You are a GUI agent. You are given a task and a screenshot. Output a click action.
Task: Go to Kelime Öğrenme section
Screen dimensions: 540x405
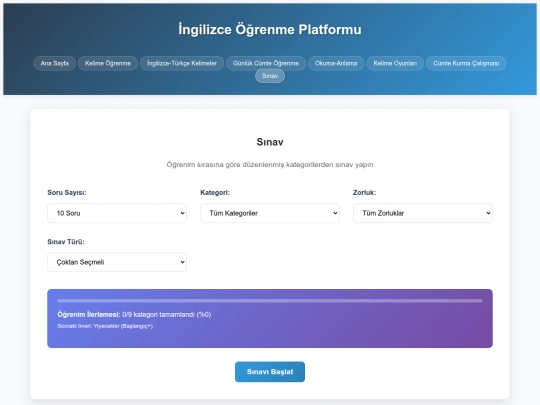(108, 63)
